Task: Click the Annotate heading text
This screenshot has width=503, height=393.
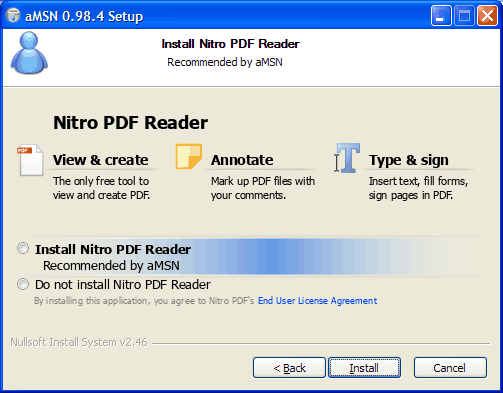Action: point(242,160)
